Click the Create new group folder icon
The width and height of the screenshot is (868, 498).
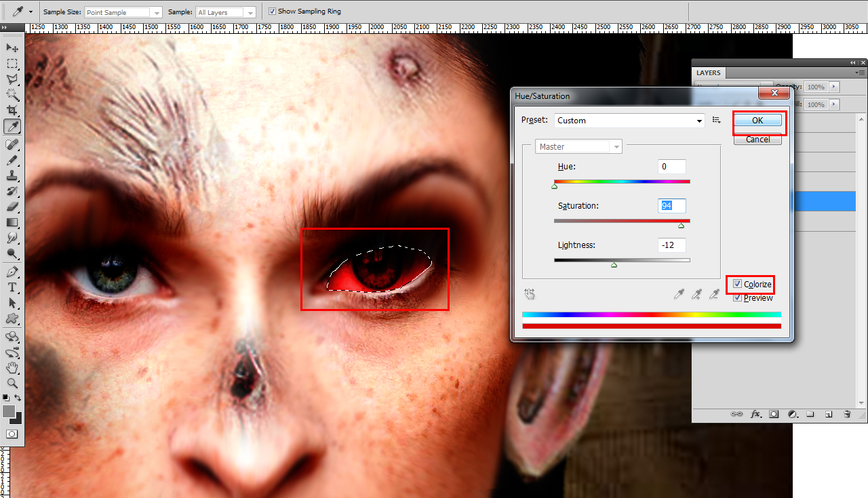coord(810,414)
